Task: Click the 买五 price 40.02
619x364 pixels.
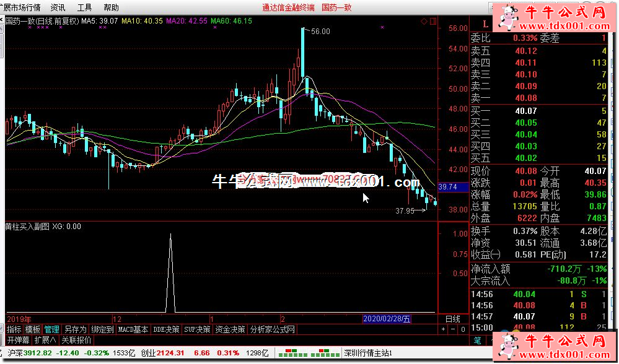Action: 526,158
